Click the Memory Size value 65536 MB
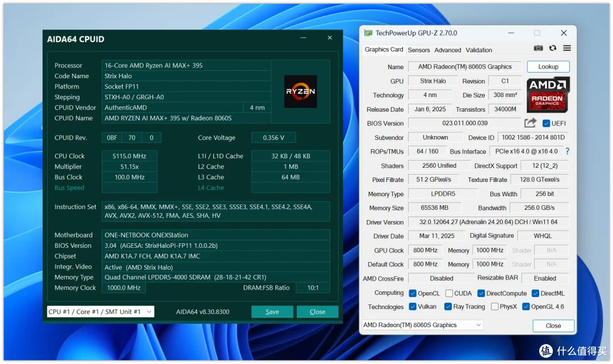 click(435, 208)
